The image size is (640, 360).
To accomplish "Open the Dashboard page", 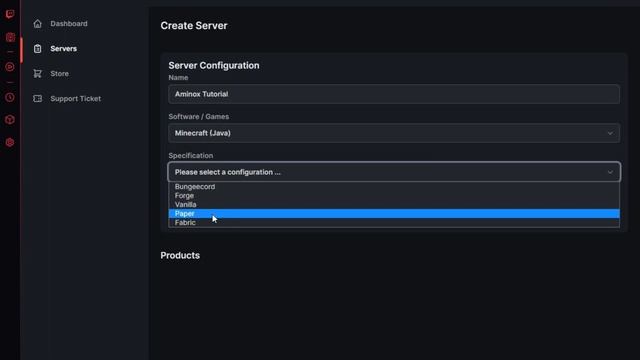I will pyautogui.click(x=69, y=24).
